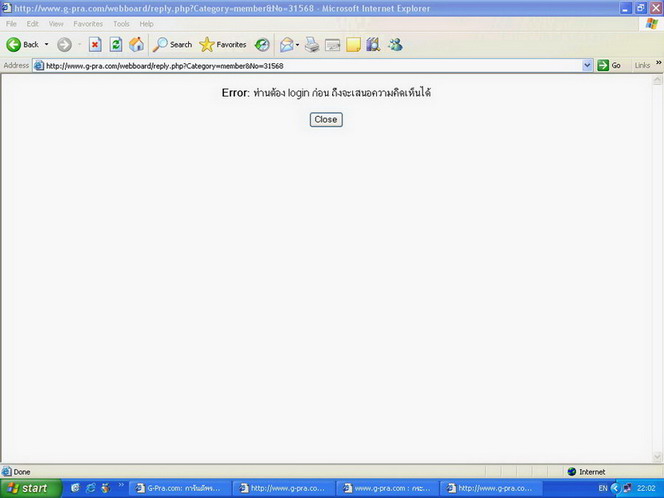Open the Favorites menu in menu bar
The height and width of the screenshot is (498, 664).
point(88,23)
